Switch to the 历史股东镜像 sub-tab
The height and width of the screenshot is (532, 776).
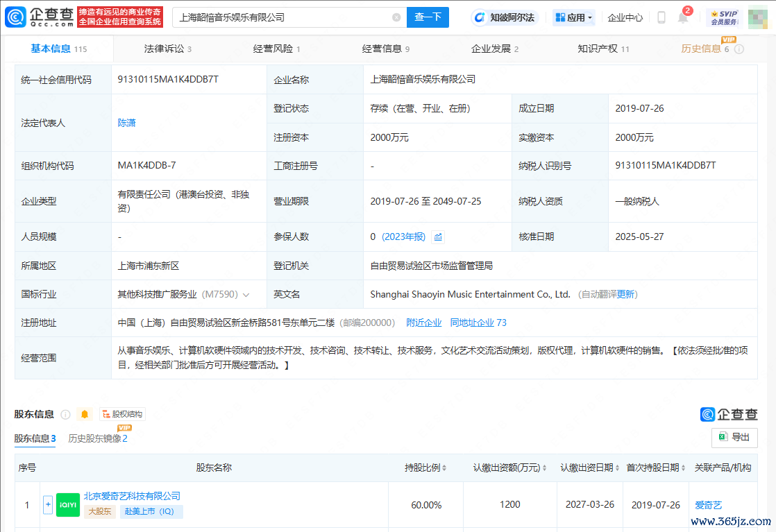[97, 438]
